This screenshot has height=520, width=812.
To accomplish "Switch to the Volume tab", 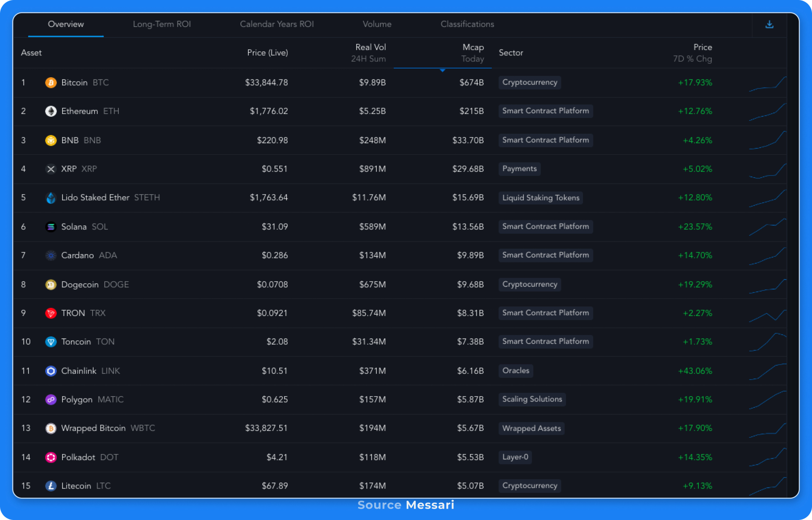I will (x=377, y=24).
